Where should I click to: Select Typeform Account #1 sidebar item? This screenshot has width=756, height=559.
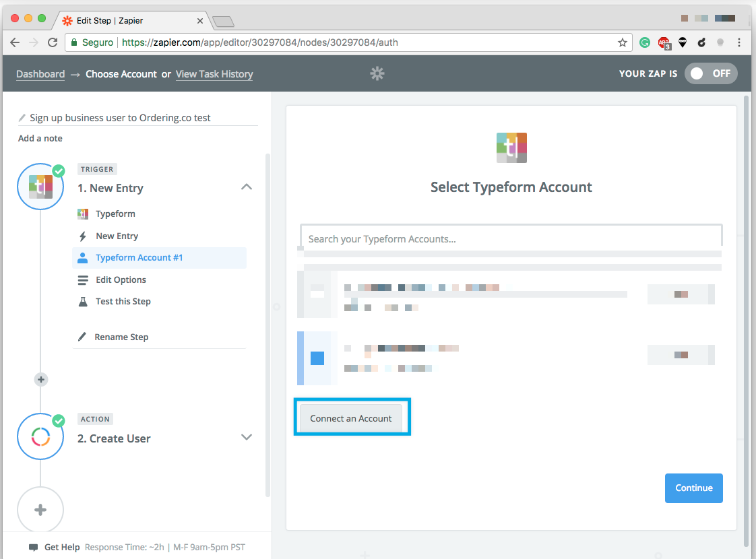[x=159, y=258]
